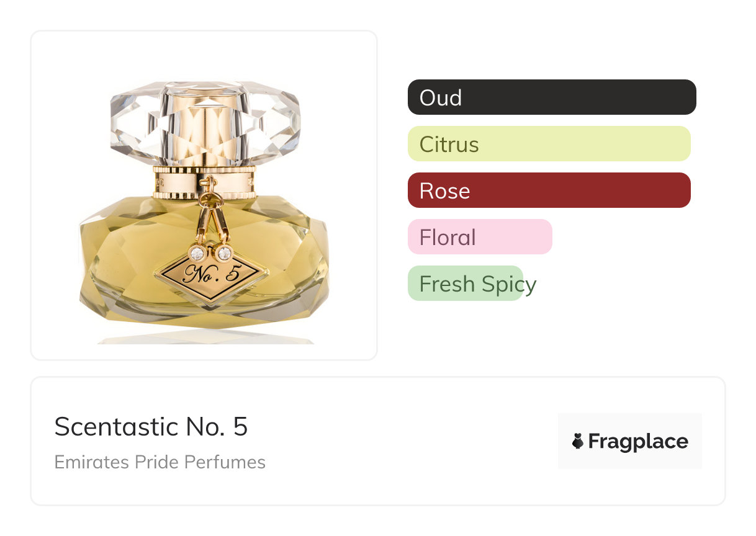Click the left rhinestone on the pendant

click(197, 252)
